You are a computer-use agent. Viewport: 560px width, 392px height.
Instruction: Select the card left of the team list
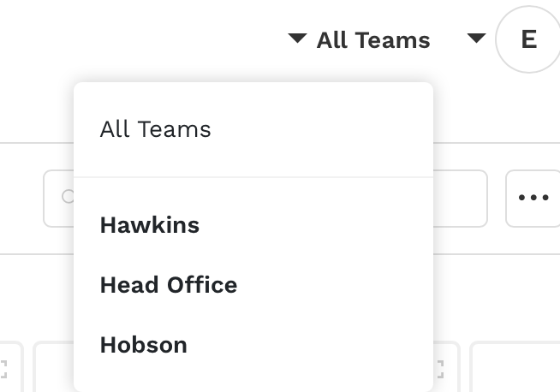(54, 366)
